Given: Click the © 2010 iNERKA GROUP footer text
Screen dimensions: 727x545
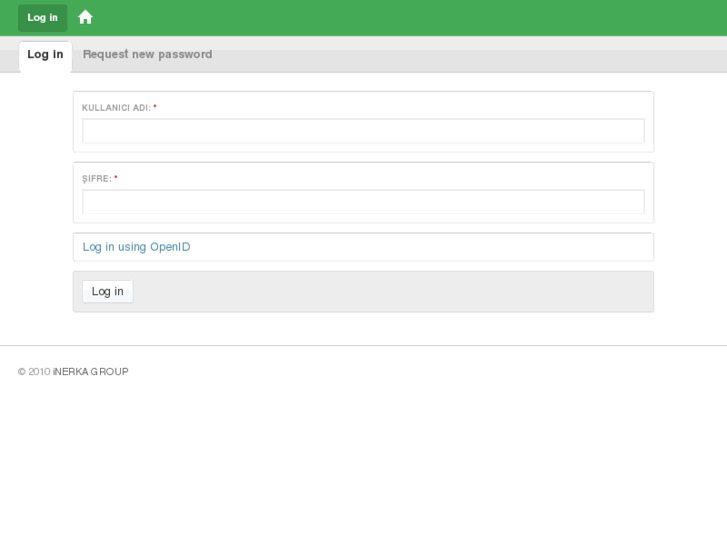Looking at the screenshot, I should pyautogui.click(x=73, y=372).
